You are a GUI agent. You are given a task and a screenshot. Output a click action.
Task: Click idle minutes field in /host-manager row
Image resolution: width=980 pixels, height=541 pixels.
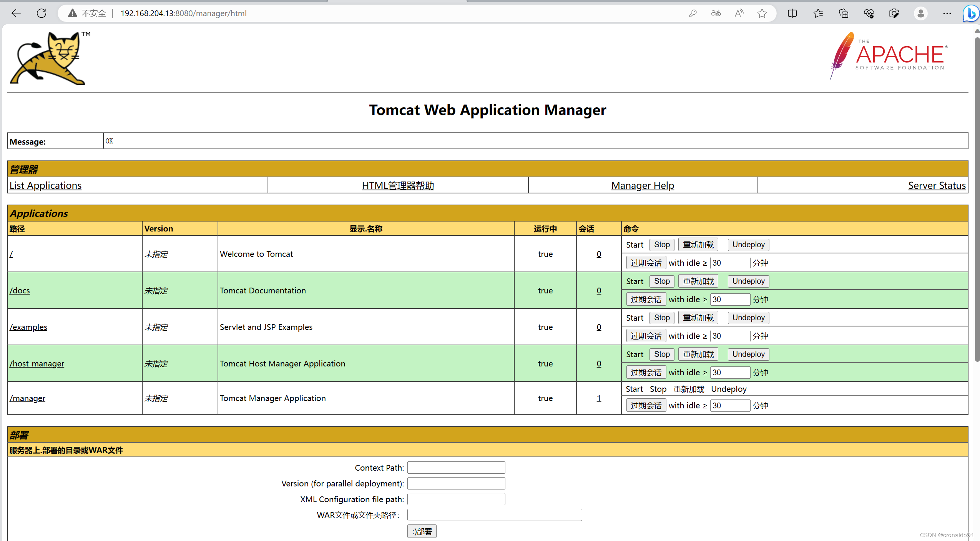pos(730,373)
